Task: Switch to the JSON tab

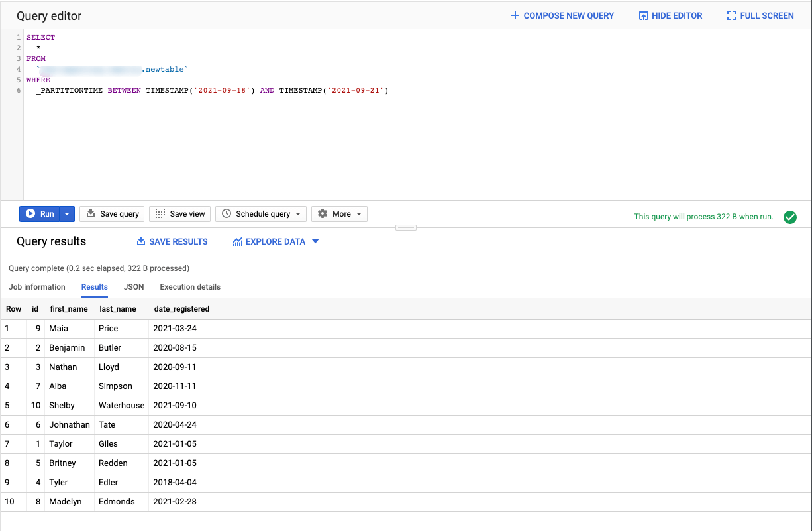Action: [134, 287]
